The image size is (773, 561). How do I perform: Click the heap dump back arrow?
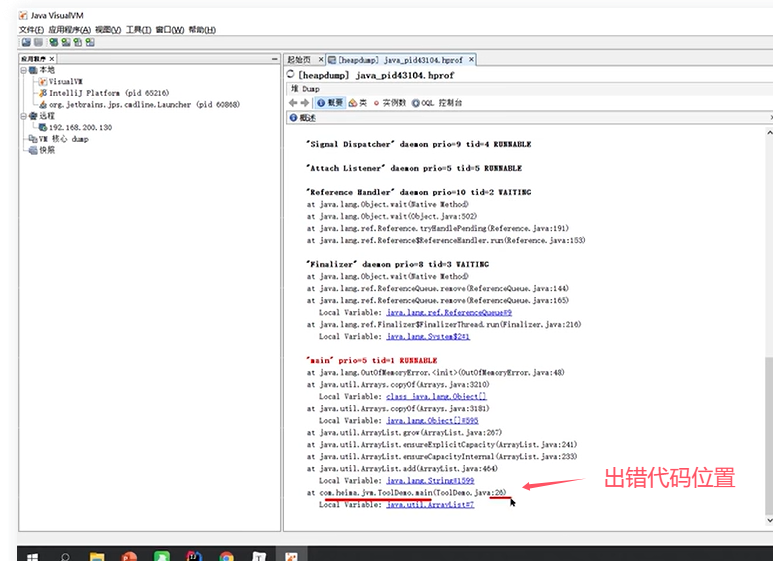coord(293,103)
